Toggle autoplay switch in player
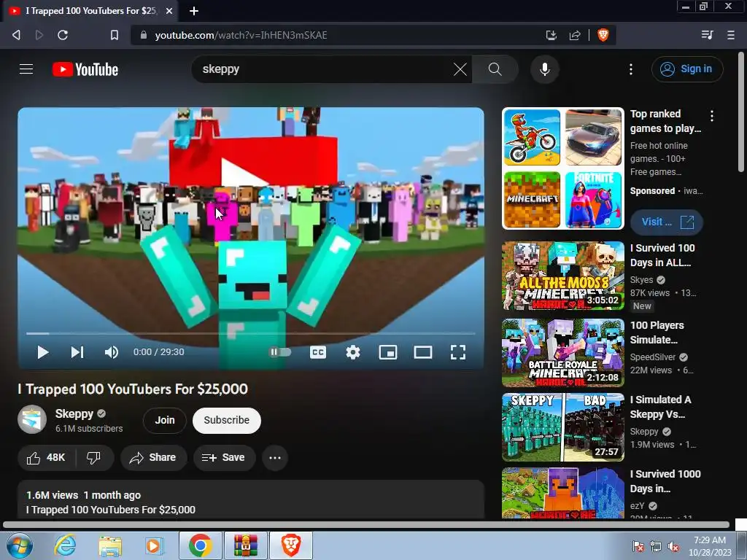Screen dimensions: 747x560 pyautogui.click(x=280, y=352)
